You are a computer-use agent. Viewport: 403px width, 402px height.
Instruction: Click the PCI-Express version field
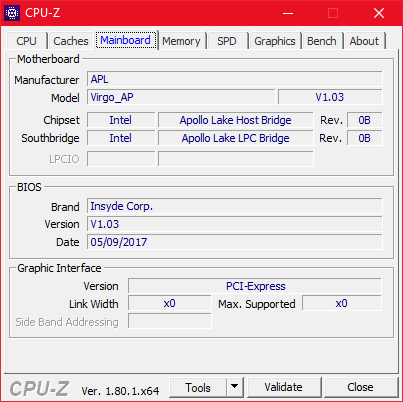[x=255, y=286]
